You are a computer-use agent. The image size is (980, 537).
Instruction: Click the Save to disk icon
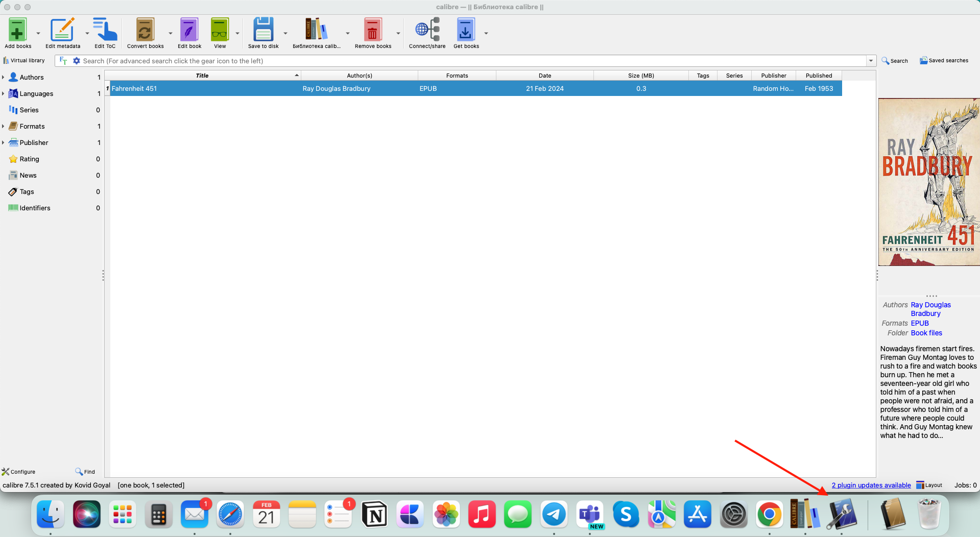pyautogui.click(x=264, y=33)
